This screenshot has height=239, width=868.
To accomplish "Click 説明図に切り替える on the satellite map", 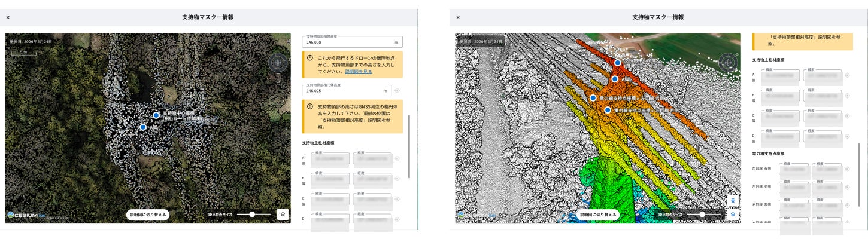I will tap(147, 214).
